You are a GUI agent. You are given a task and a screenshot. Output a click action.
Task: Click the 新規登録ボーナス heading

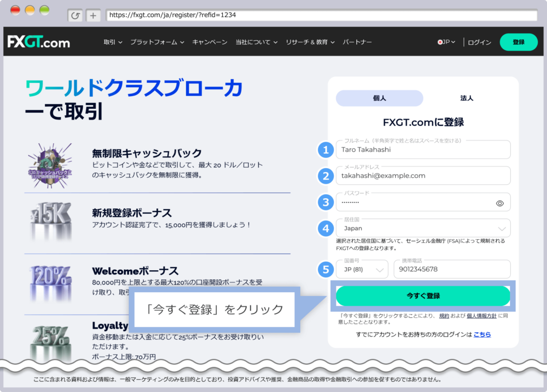[132, 213]
